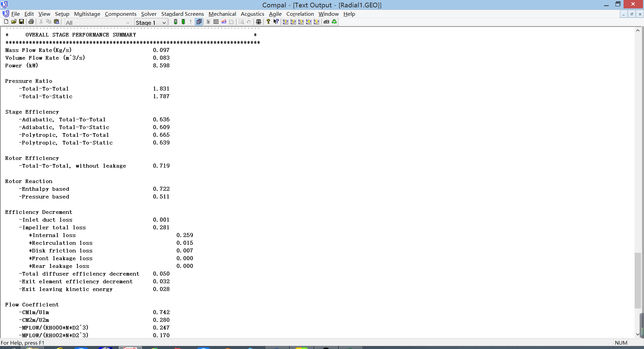Click the plot icon numbered 4

[309, 22]
